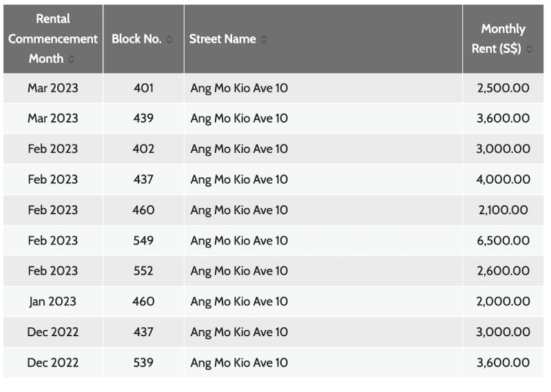Click the Rental Commencement Month header

coord(52,39)
